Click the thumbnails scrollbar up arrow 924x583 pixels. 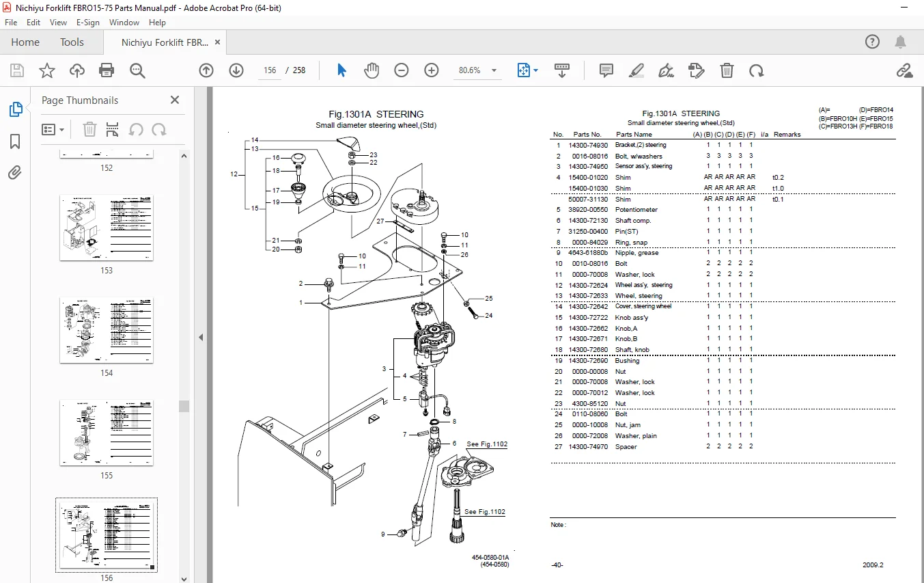(x=184, y=156)
